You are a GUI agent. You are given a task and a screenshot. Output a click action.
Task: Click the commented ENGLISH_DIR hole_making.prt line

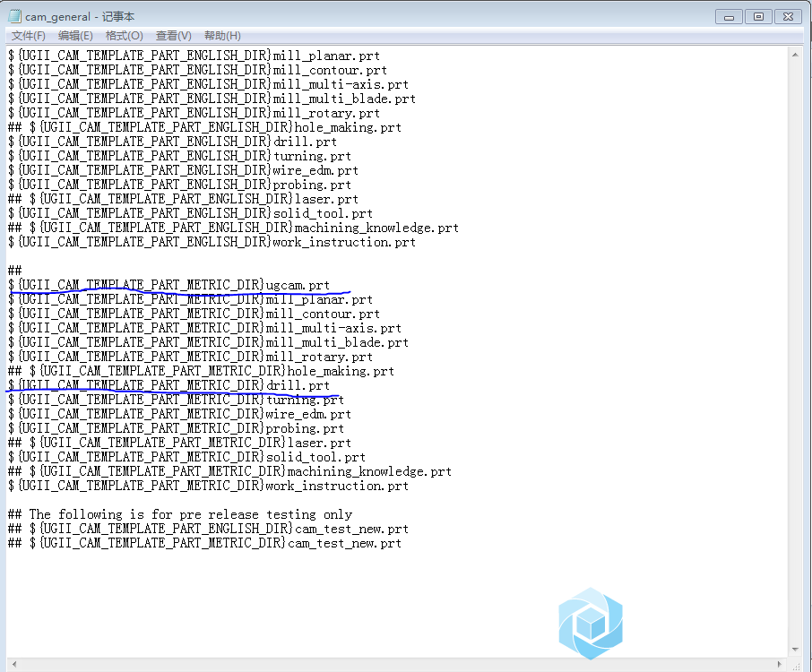click(205, 127)
